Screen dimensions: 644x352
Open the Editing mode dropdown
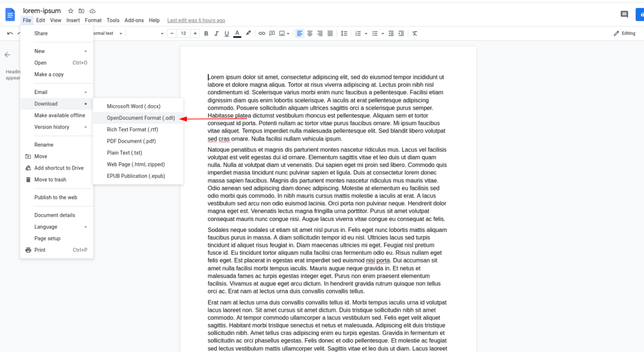tap(625, 33)
